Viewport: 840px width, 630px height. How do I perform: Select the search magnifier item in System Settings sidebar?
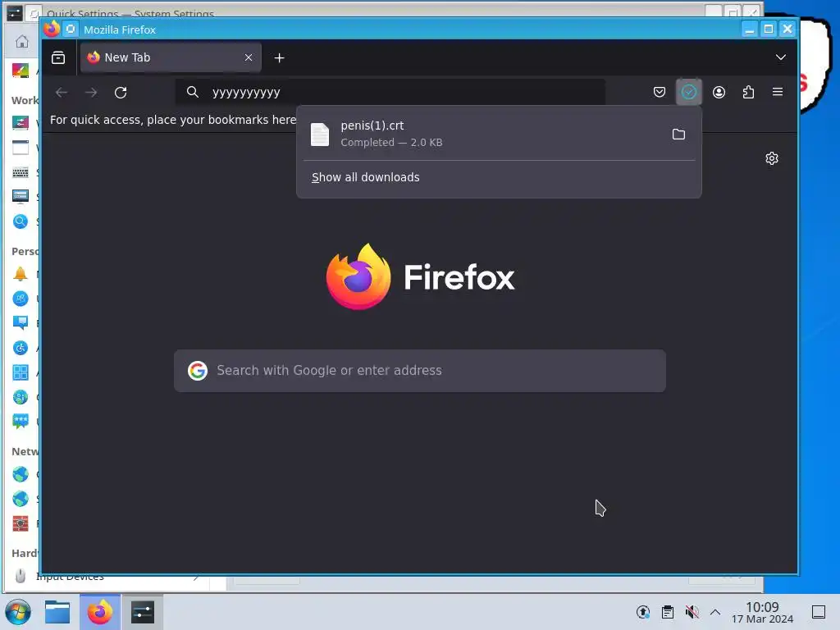[21, 221]
